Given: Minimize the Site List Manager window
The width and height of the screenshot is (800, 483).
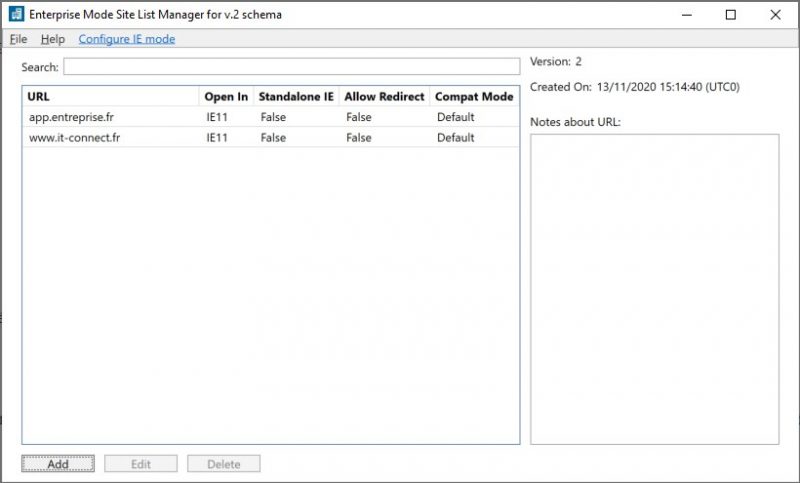Looking at the screenshot, I should 687,15.
